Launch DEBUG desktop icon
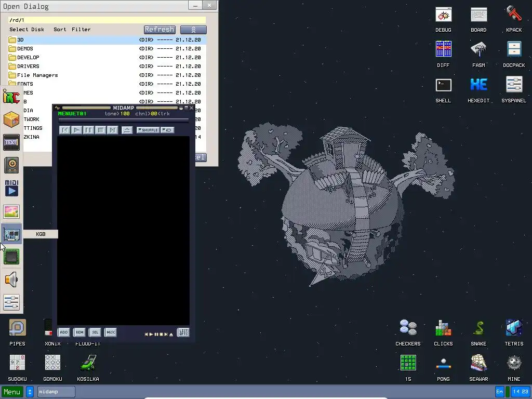 (443, 20)
